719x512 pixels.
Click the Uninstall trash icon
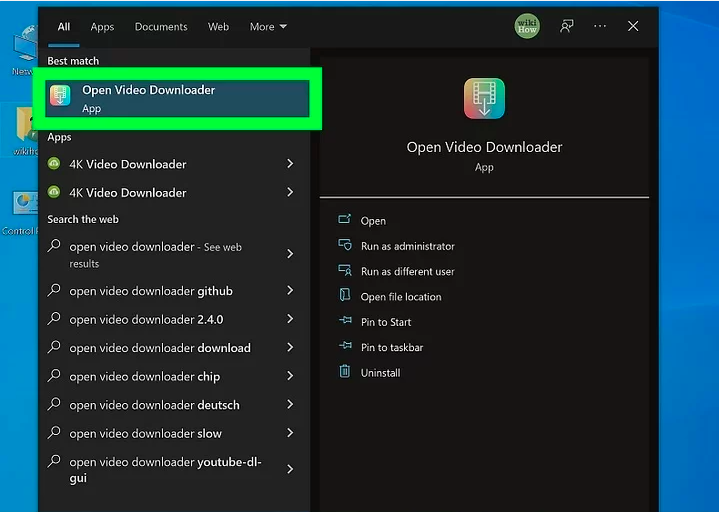pos(345,371)
